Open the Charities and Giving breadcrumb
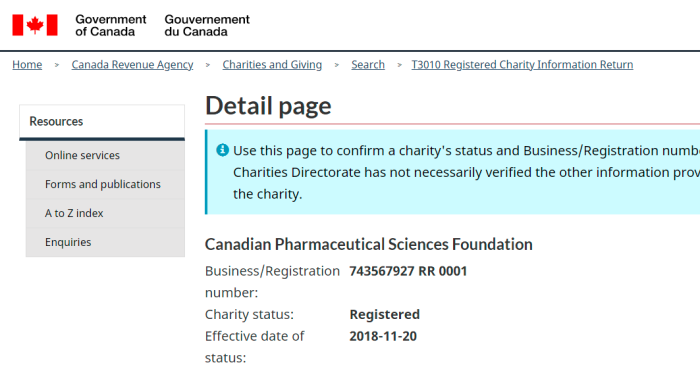Image resolution: width=700 pixels, height=367 pixels. coord(272,65)
